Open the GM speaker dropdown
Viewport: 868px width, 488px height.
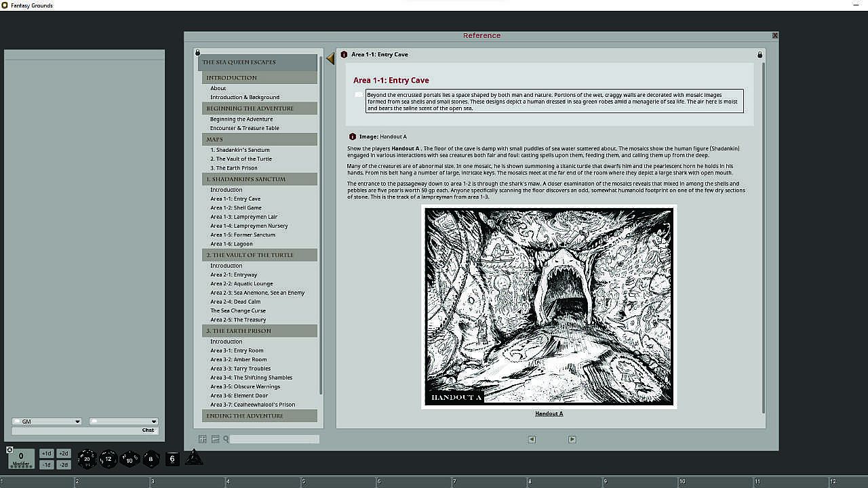[47, 422]
